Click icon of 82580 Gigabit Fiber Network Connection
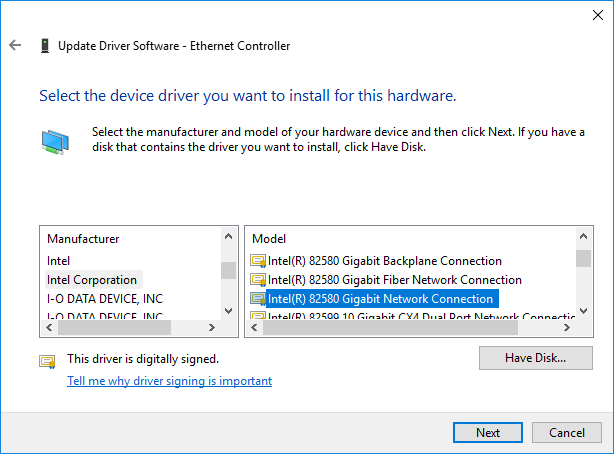The image size is (614, 454). (258, 280)
